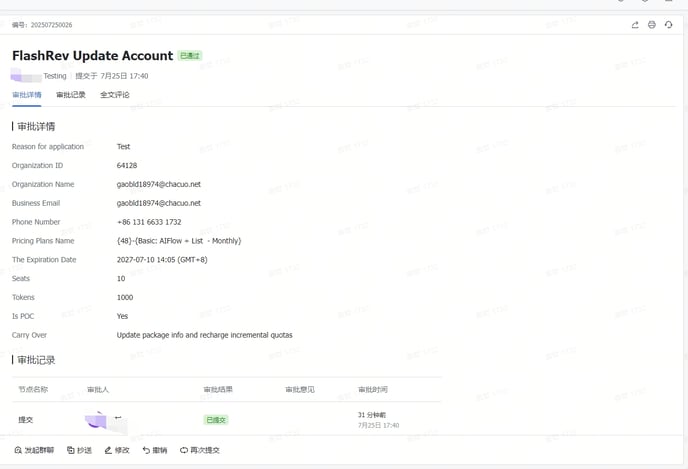688x469 pixels.
Task: Click the Pricing Plans Name value
Action: pyautogui.click(x=179, y=241)
